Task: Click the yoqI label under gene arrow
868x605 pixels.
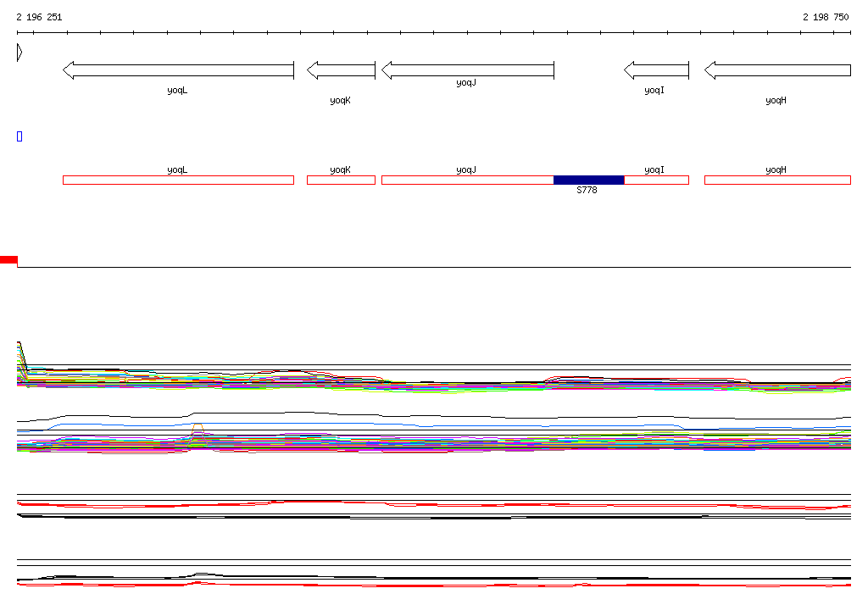Action: click(654, 90)
